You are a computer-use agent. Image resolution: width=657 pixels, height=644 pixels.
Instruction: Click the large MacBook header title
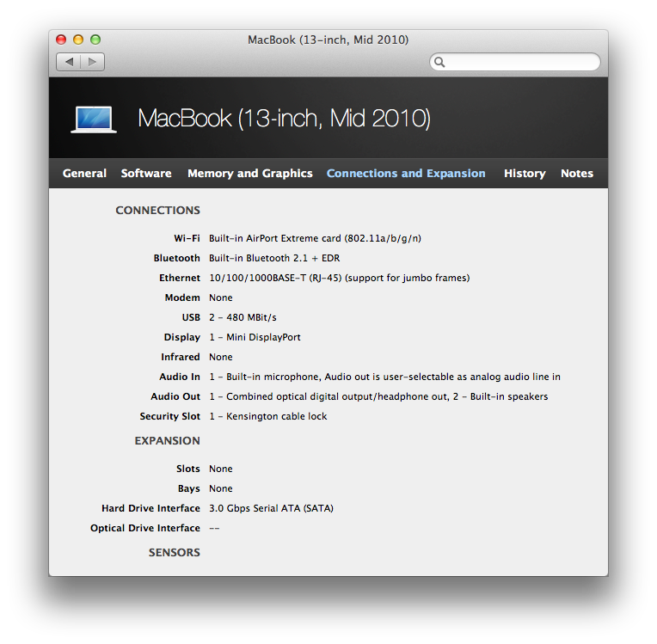pos(284,119)
